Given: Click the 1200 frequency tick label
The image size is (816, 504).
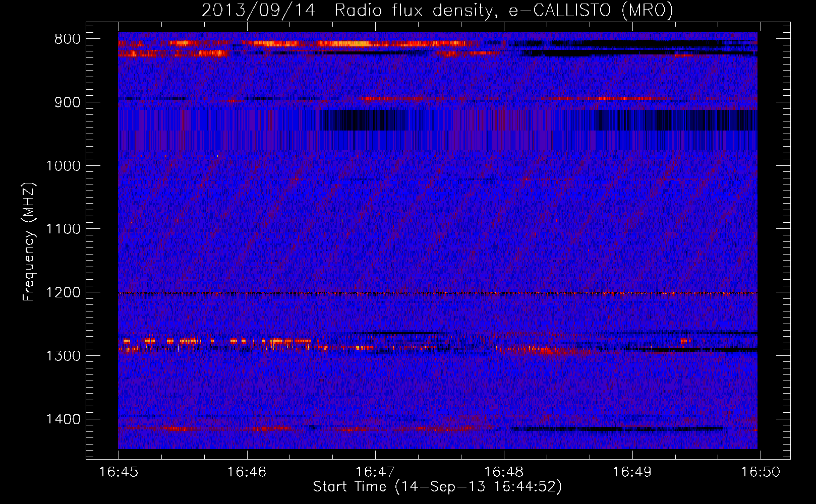Looking at the screenshot, I should (63, 292).
